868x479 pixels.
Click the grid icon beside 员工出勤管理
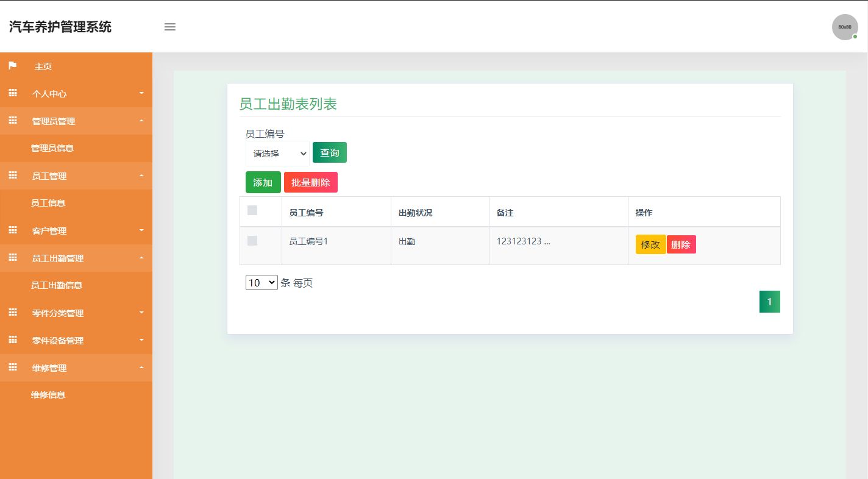coord(12,258)
